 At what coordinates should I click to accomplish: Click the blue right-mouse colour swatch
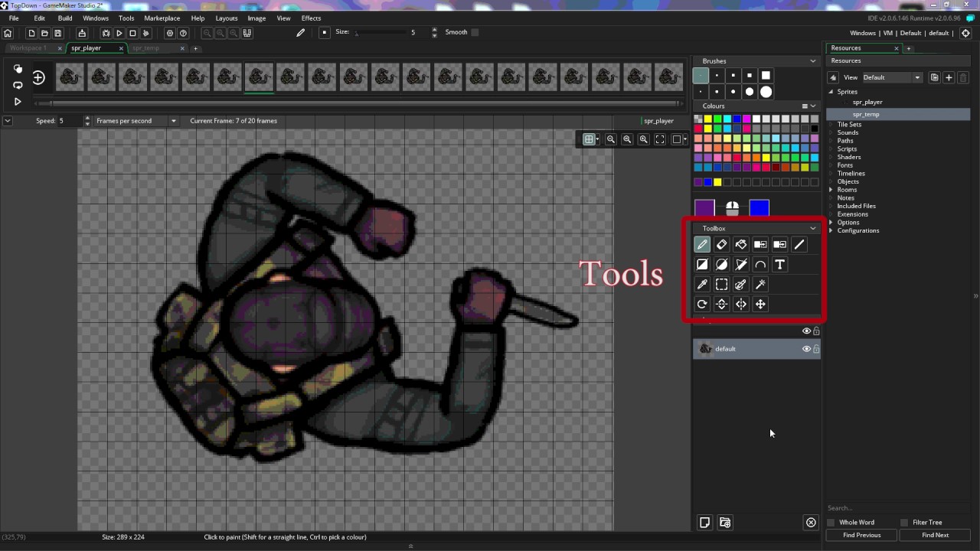coord(759,208)
